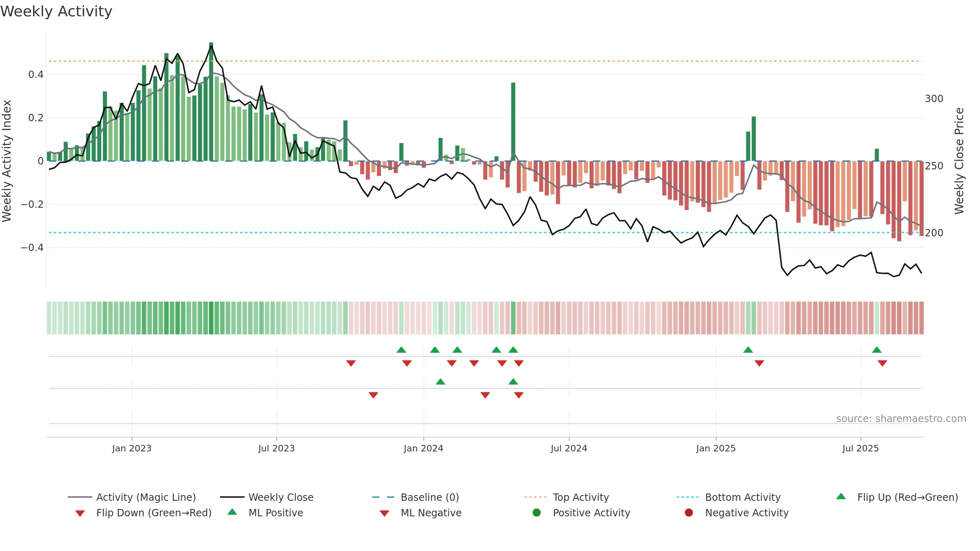Click the small green bar in July 2025
The height and width of the screenshot is (551, 980).
point(877,155)
